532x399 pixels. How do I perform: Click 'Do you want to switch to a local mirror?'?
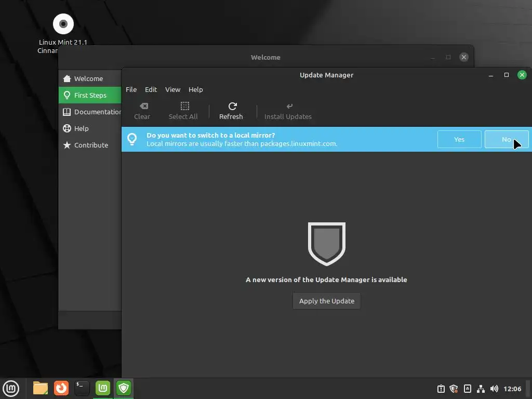click(211, 135)
